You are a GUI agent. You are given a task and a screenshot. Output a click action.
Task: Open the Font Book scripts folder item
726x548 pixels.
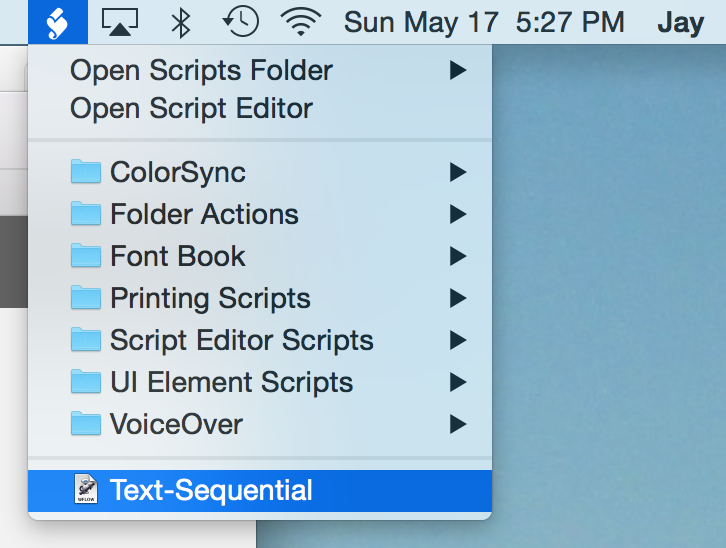click(177, 256)
